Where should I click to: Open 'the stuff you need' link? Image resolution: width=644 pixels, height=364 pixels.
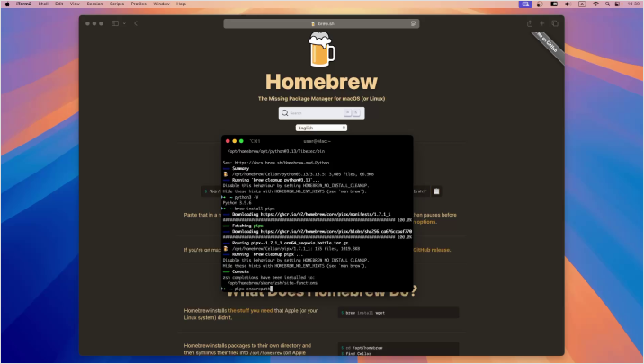pos(250,311)
